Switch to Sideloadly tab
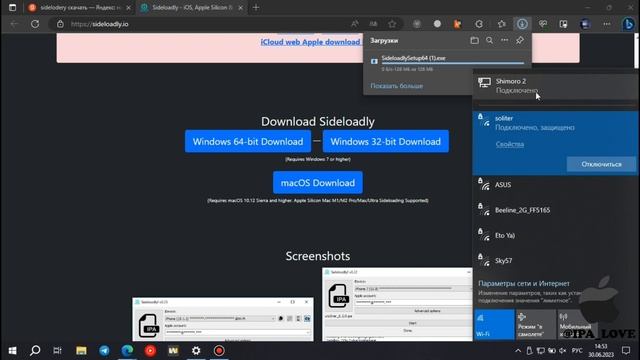 coord(191,8)
